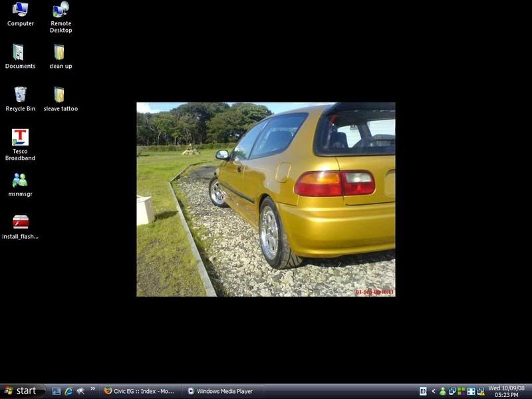Click the network computers tray icon
The width and height of the screenshot is (532, 399).
[x=452, y=392]
